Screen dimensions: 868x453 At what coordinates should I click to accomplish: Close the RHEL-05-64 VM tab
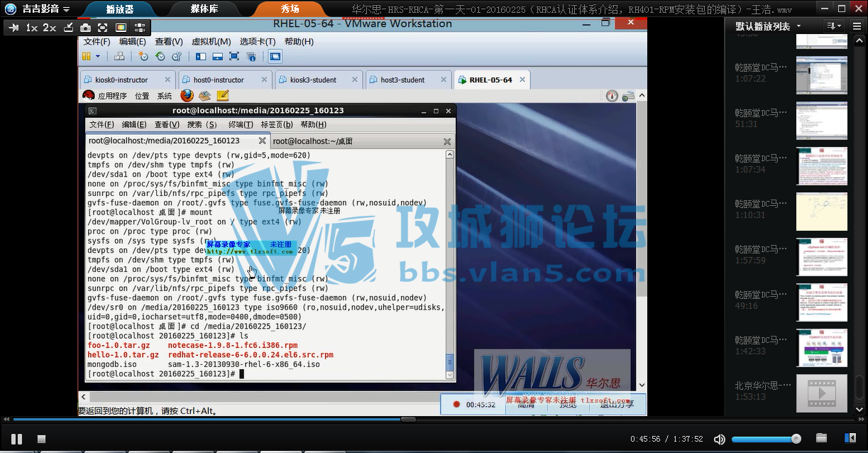coord(523,80)
